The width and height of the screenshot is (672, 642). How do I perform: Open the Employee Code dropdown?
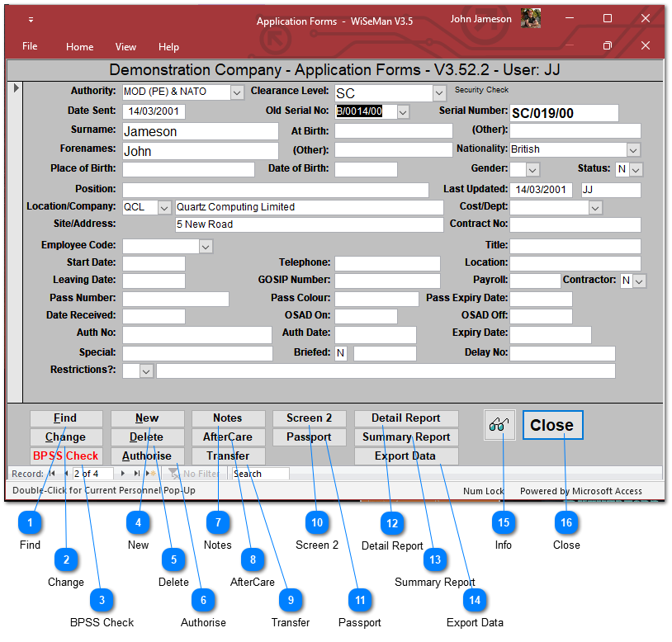206,246
